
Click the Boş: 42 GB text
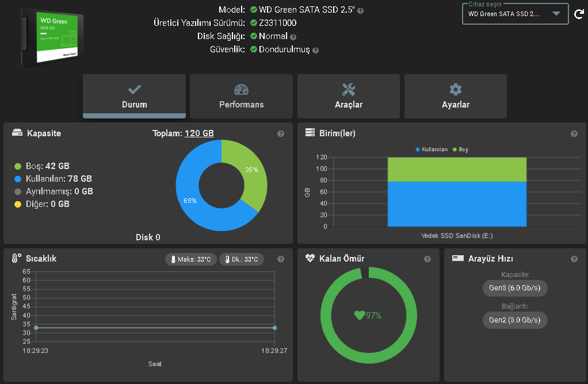pos(48,166)
